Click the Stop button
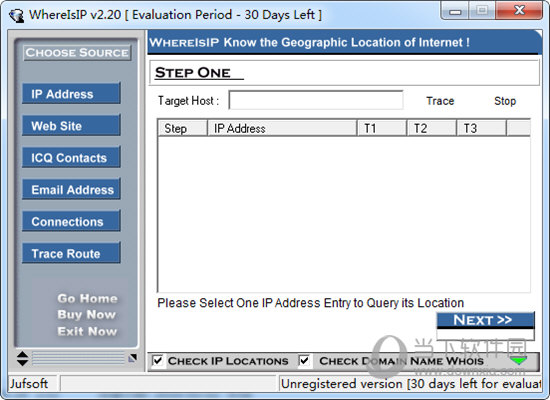The image size is (550, 400). coord(505,101)
